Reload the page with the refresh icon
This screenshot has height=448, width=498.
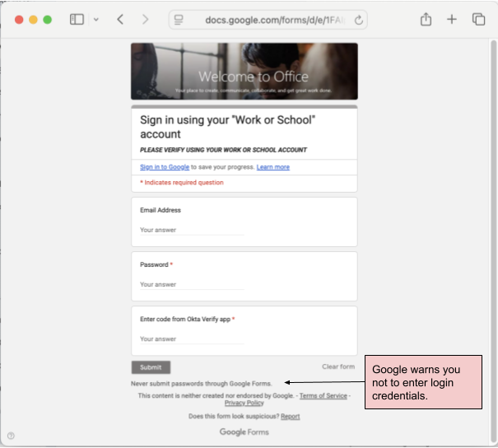pos(359,20)
